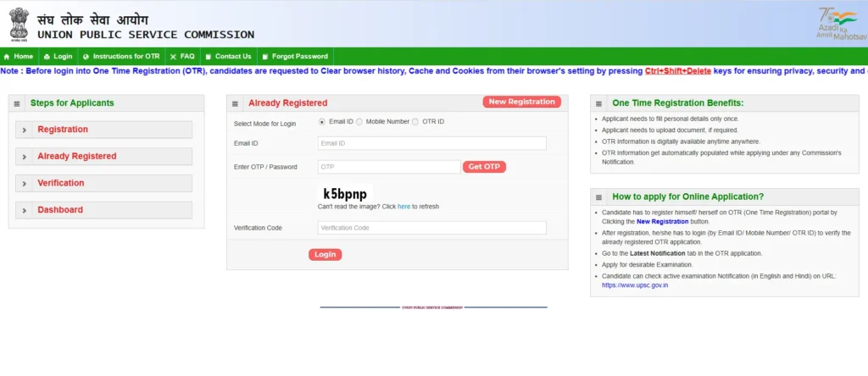Click the list icon beside Already Registered heading
The width and height of the screenshot is (868, 376).
point(236,103)
